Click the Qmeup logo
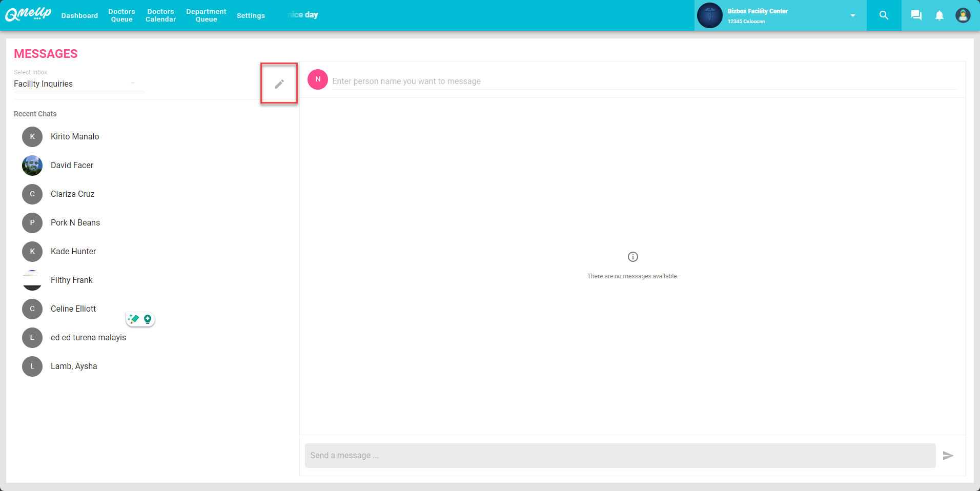 (28, 14)
